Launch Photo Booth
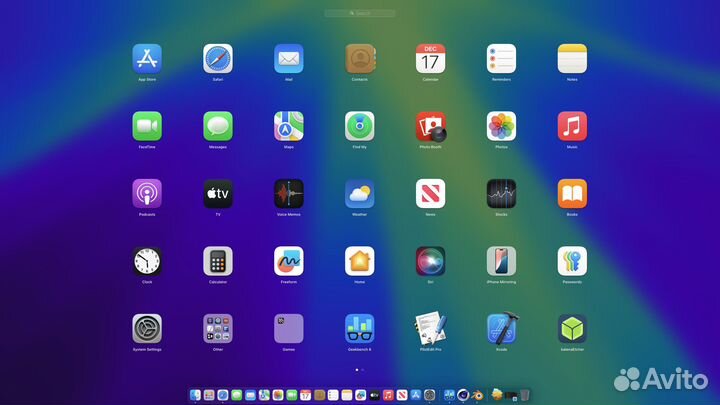Image resolution: width=720 pixels, height=405 pixels. point(431,126)
